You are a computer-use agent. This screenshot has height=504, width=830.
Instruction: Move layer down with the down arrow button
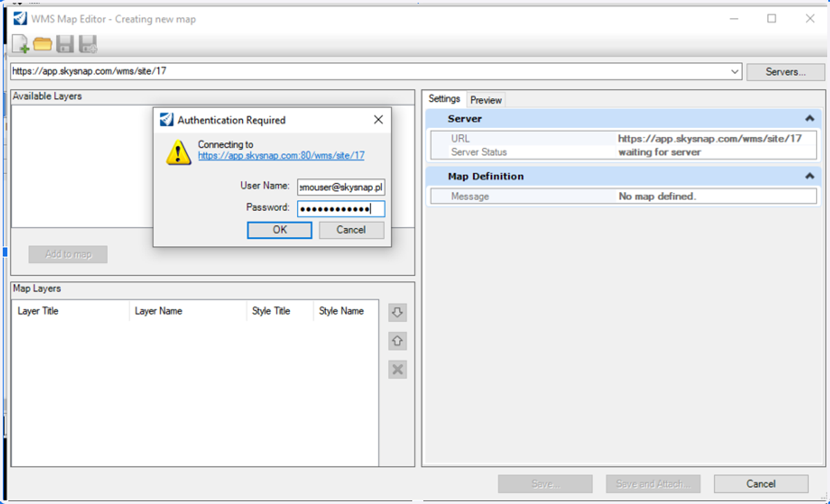pyautogui.click(x=397, y=312)
